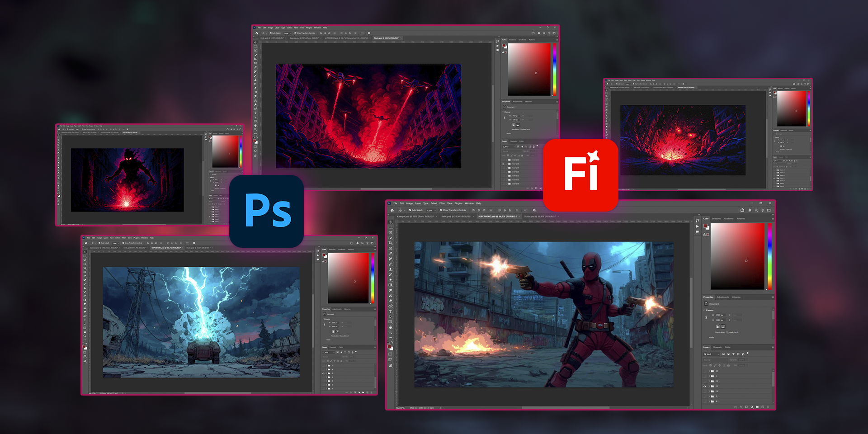Expand layer group 12 in the Deadpool window
The width and height of the screenshot is (868, 434).
pyautogui.click(x=709, y=381)
